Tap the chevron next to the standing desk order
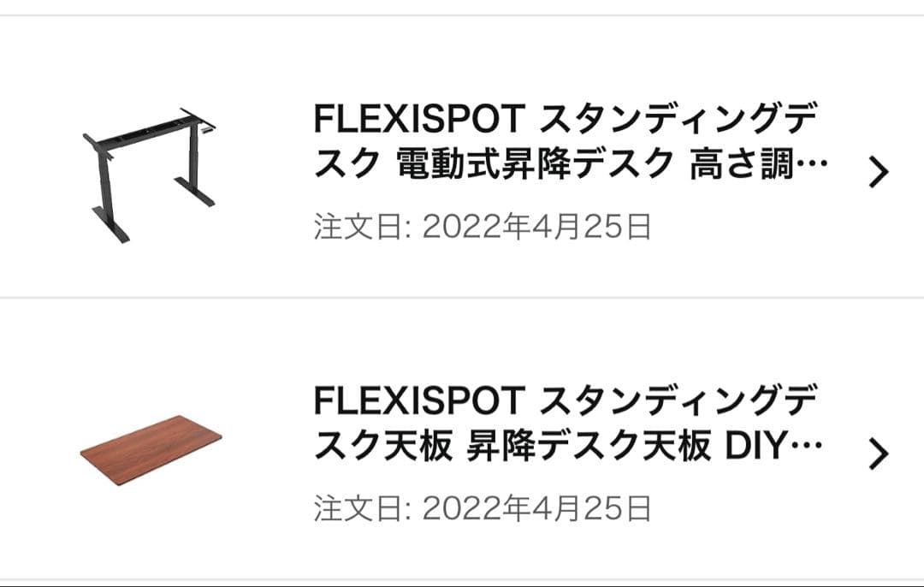Screen dimensions: 924x587 pyautogui.click(x=880, y=171)
